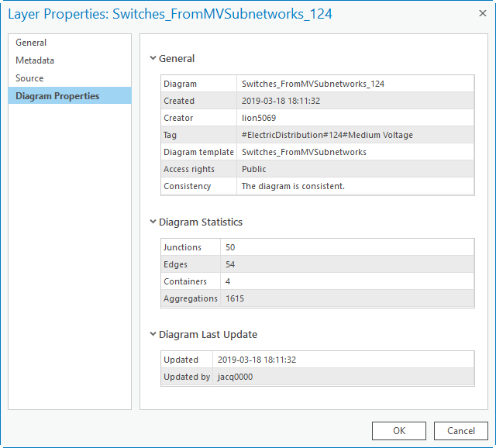Click the Creator value lion5069
Image resolution: width=496 pixels, height=448 pixels.
[x=259, y=118]
